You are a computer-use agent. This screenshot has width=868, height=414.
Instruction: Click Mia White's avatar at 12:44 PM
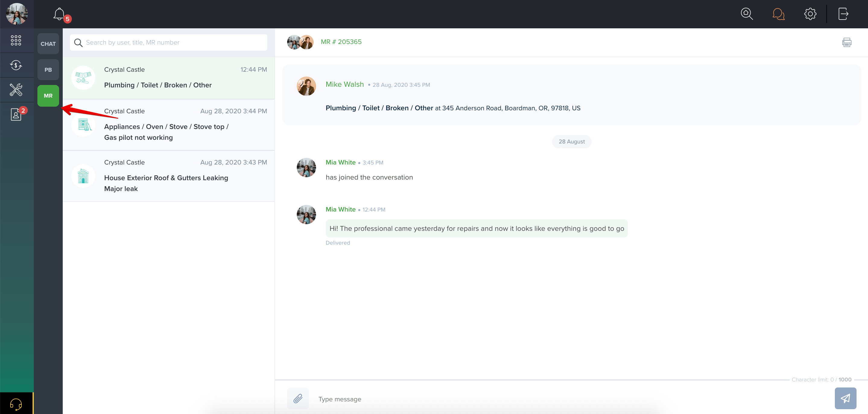click(306, 215)
